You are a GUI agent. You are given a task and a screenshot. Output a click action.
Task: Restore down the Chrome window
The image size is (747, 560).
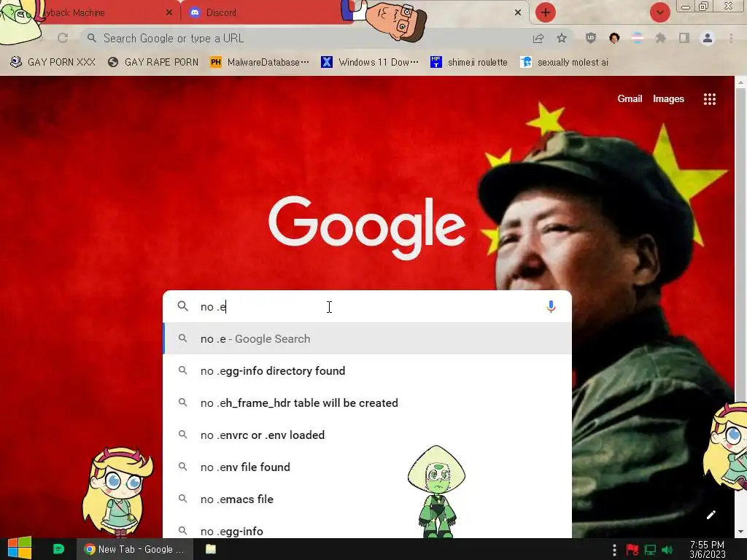704,6
